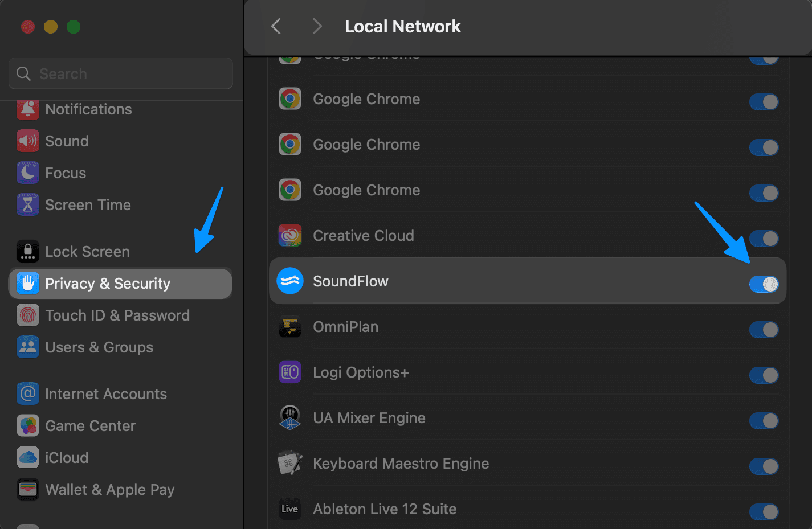Select the Game Center bubbles icon
812x529 pixels.
pos(28,426)
